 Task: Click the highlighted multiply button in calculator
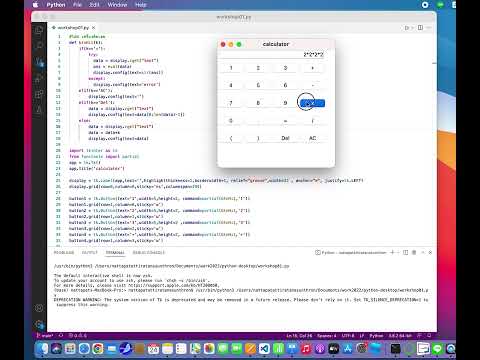coord(312,103)
